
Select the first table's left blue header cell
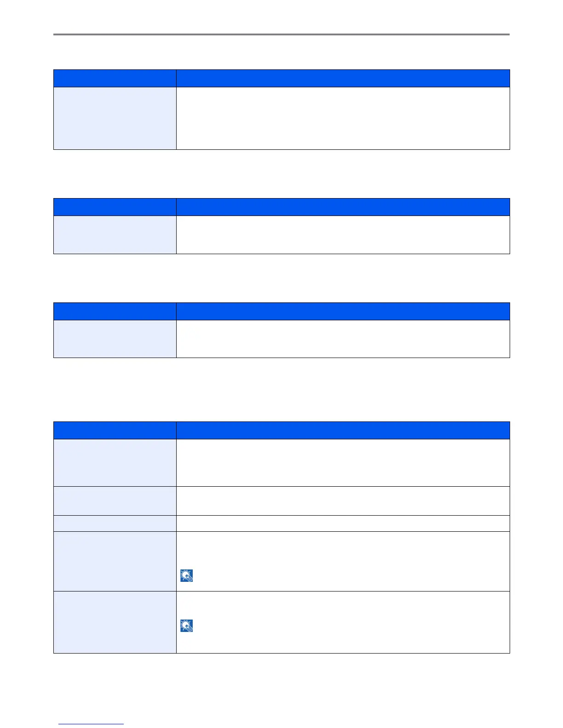click(x=115, y=78)
